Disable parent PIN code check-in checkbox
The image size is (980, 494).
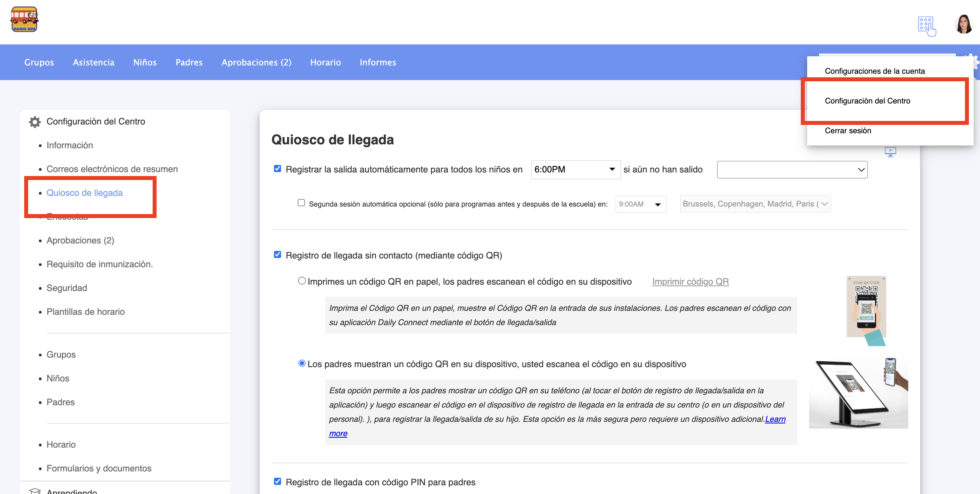click(278, 482)
